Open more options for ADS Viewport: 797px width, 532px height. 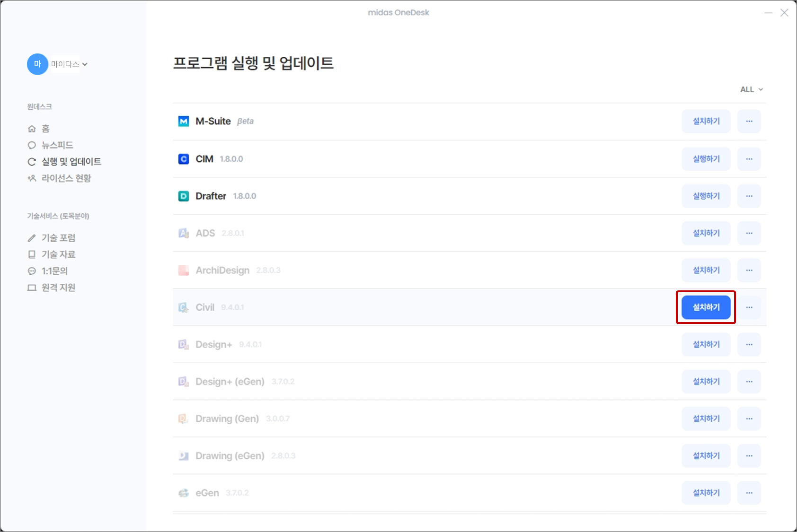click(x=749, y=233)
